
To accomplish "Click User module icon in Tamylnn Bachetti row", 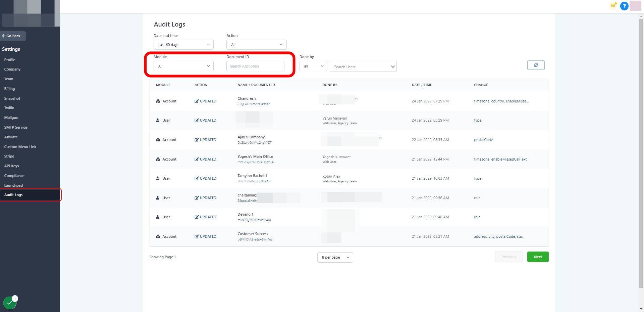I will (x=158, y=178).
